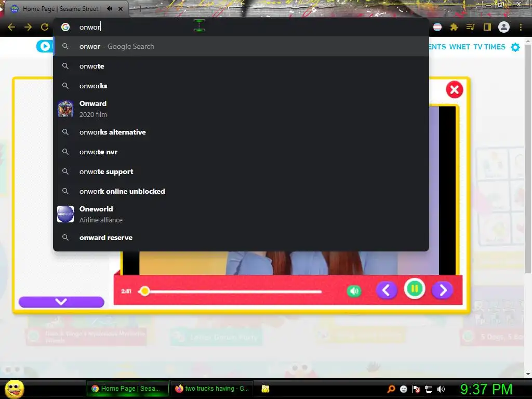Click the Onward film poster thumbnail

pyautogui.click(x=65, y=109)
